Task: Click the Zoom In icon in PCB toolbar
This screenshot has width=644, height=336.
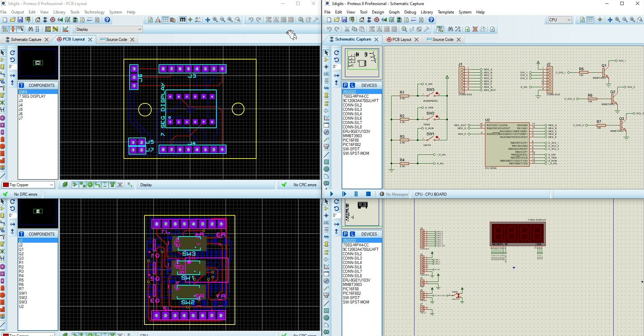Action: 215,20
